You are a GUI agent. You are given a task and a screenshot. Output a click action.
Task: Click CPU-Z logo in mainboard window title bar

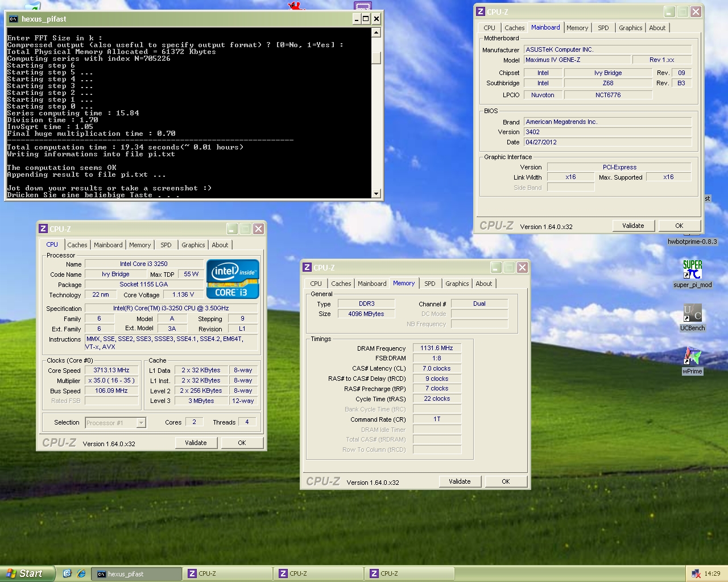(481, 11)
